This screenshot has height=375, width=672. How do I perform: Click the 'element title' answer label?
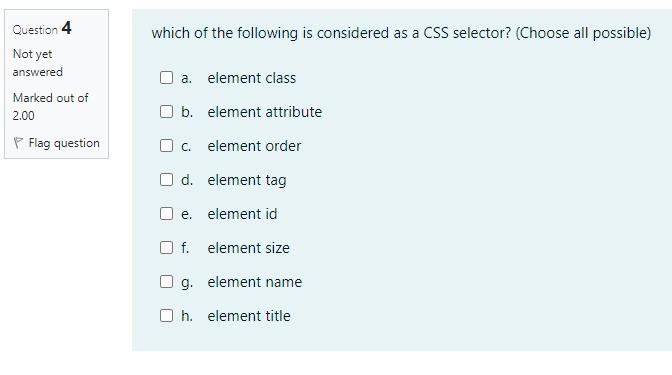(x=249, y=316)
